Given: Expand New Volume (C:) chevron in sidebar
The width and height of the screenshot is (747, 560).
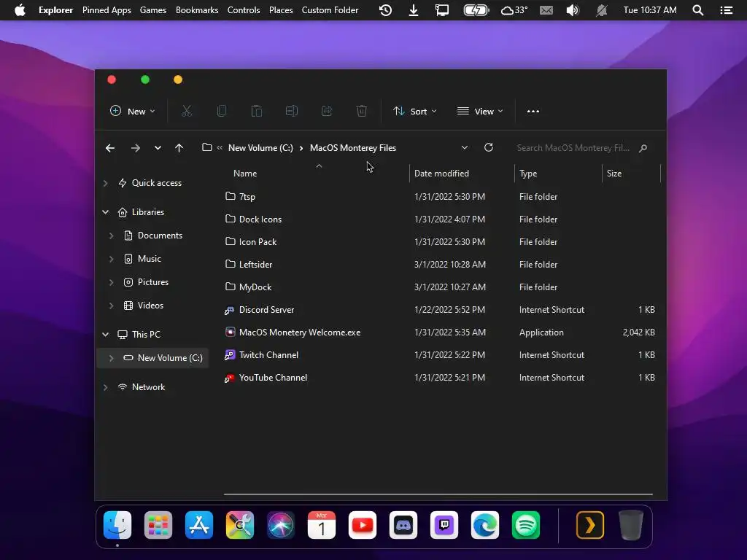Looking at the screenshot, I should point(111,357).
